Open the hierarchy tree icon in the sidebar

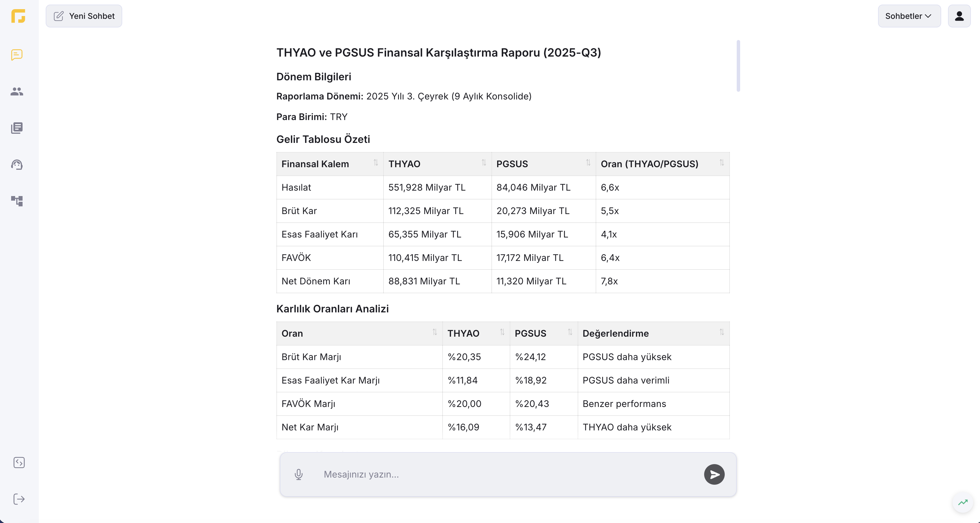[x=17, y=201]
